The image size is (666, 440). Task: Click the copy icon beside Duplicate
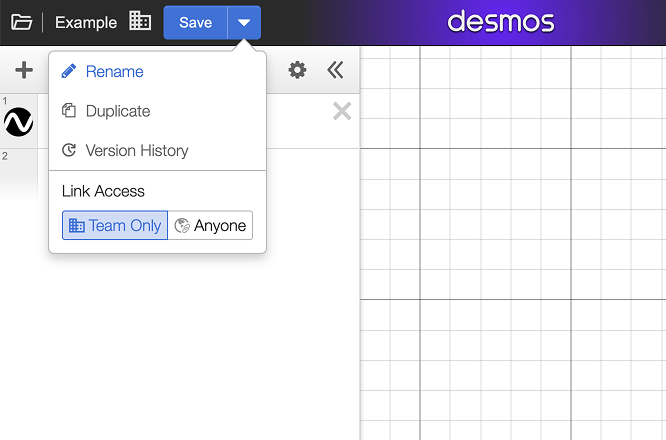pos(69,110)
